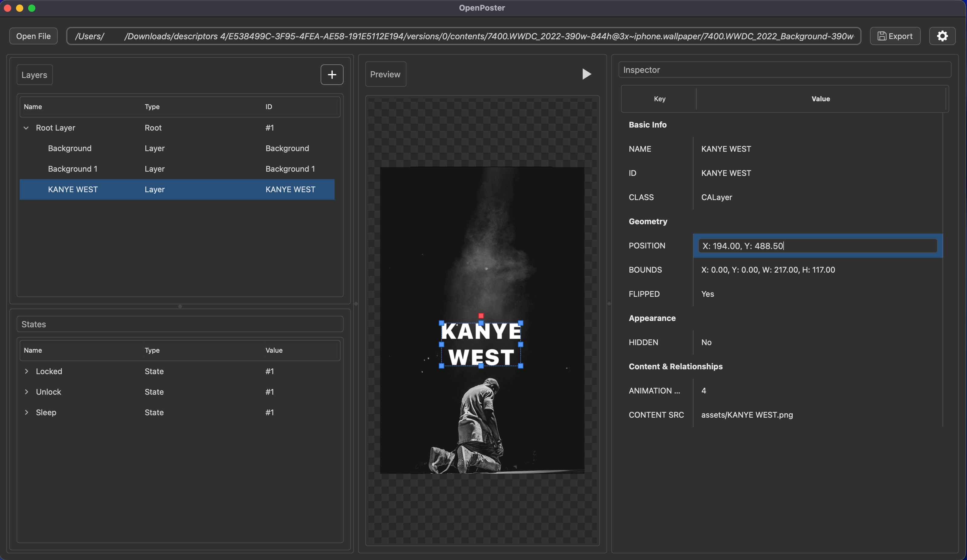967x560 pixels.
Task: Click the CLASS value CALayer
Action: (x=716, y=197)
